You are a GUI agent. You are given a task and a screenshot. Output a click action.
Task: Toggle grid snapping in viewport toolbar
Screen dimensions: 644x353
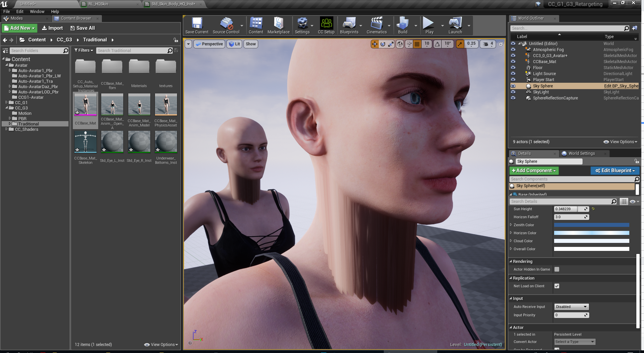(417, 44)
